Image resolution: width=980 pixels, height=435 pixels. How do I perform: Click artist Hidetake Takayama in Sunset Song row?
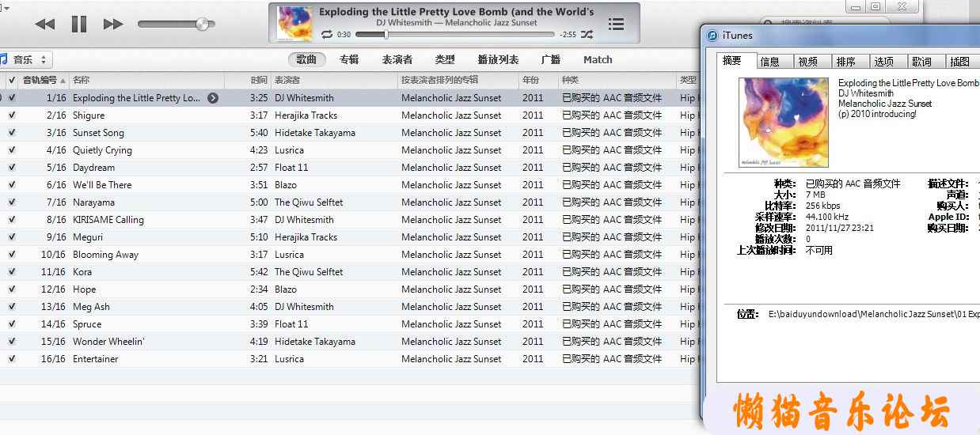(315, 133)
